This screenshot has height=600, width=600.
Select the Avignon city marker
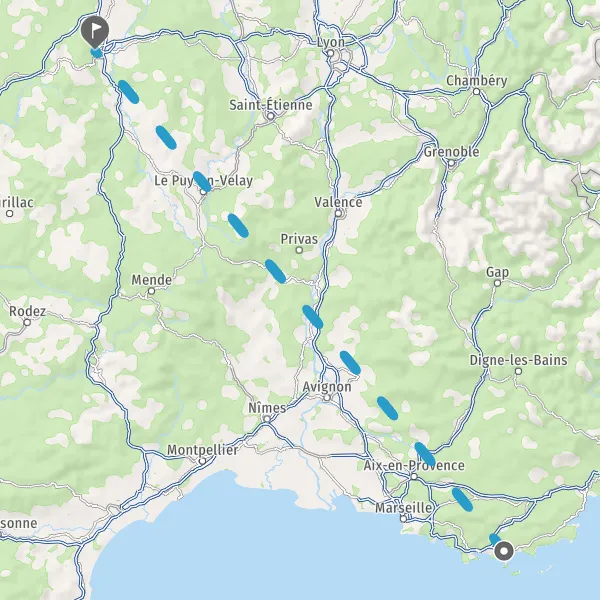[x=327, y=398]
